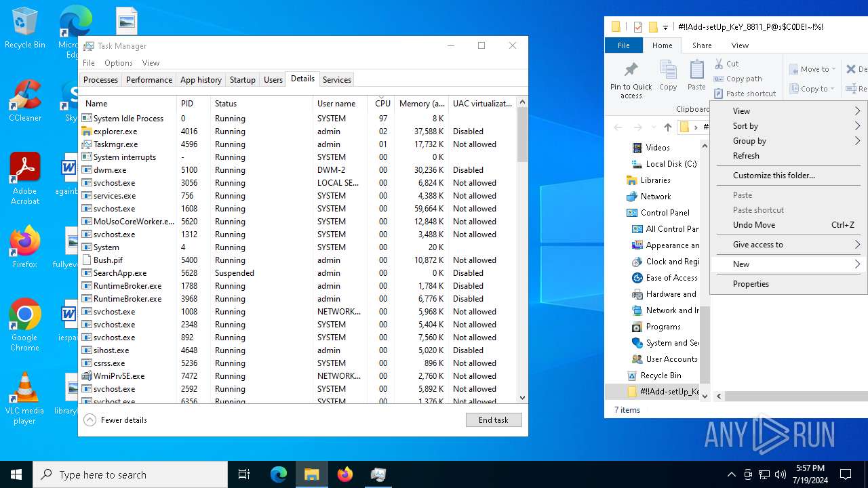Select the SearchApp.exe process row

click(x=298, y=273)
